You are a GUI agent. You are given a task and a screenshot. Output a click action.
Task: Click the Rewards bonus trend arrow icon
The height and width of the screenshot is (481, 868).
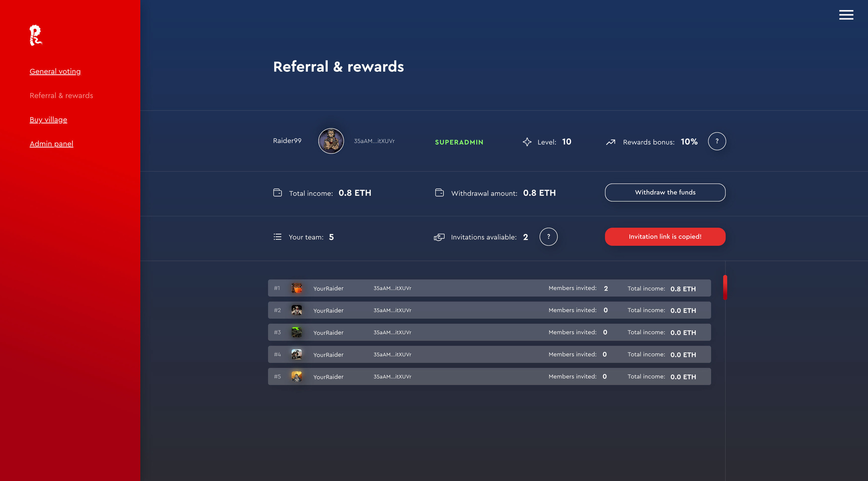[611, 142]
